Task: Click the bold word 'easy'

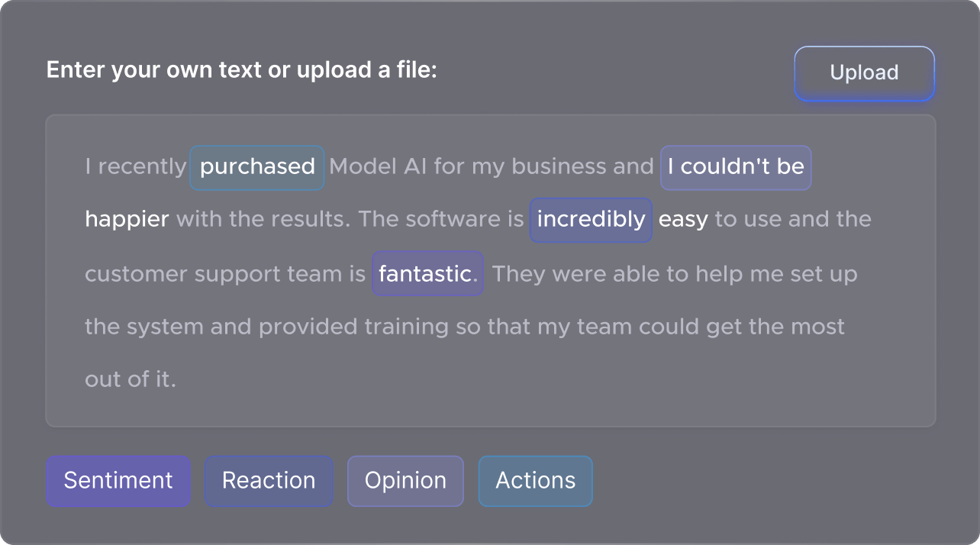Action: 683,219
